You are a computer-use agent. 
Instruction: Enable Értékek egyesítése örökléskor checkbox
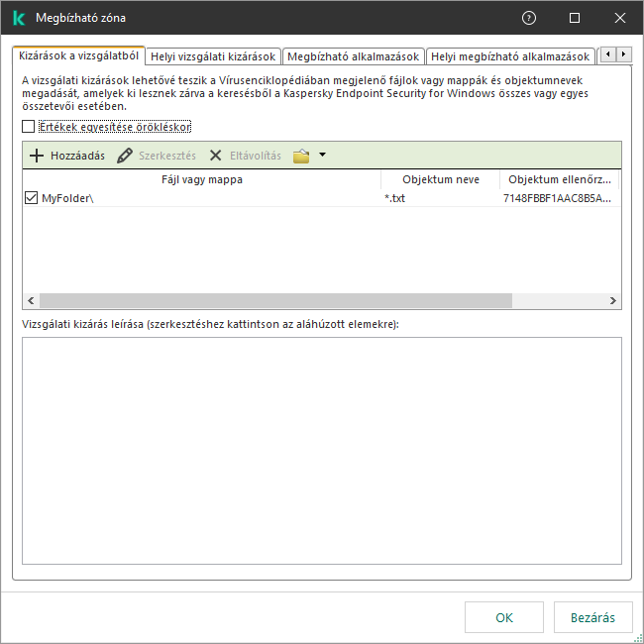click(28, 127)
